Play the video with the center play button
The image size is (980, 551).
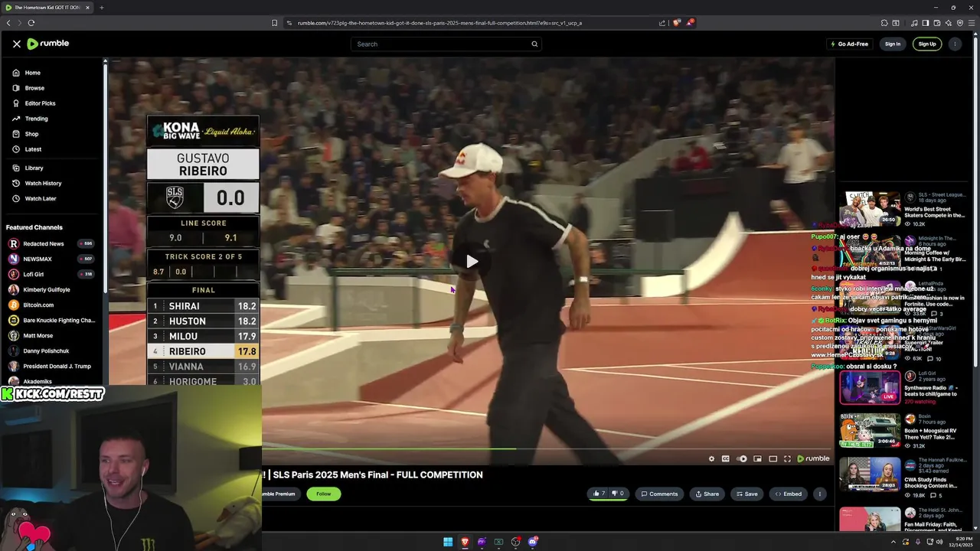472,262
